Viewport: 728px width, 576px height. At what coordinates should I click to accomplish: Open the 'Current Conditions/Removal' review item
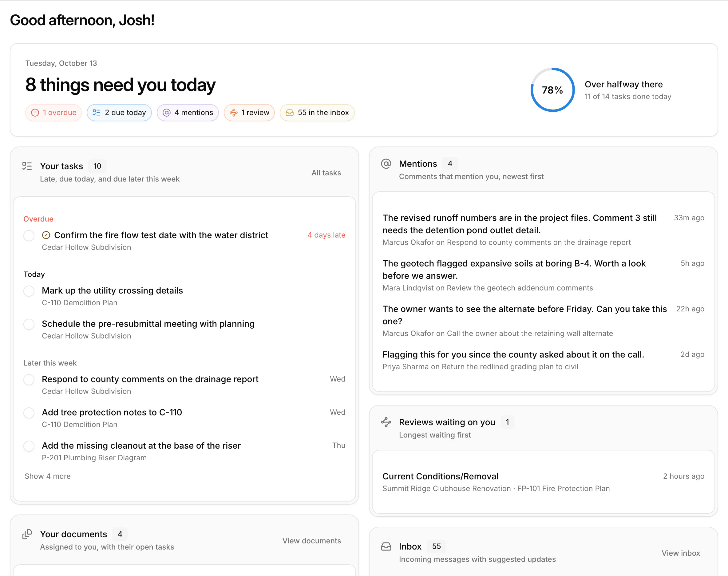point(544,482)
